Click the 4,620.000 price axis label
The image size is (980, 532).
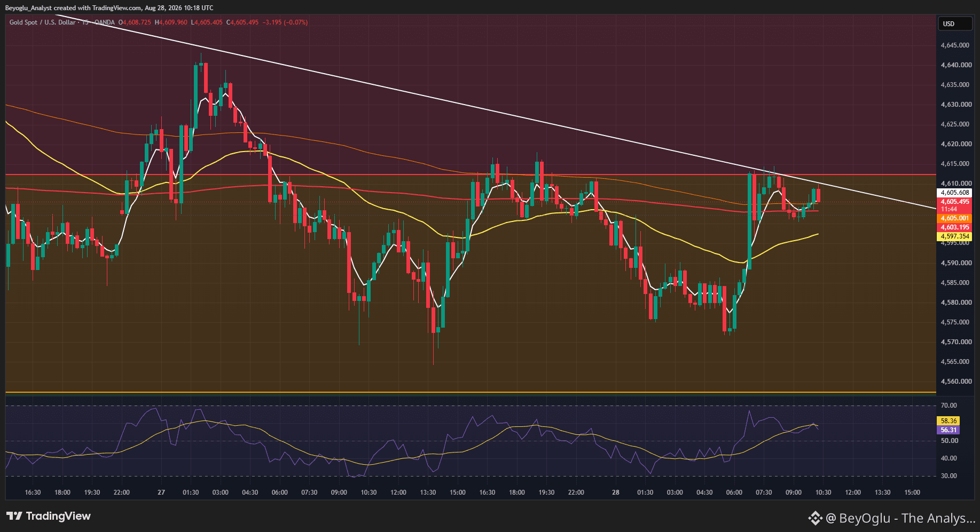[955, 144]
